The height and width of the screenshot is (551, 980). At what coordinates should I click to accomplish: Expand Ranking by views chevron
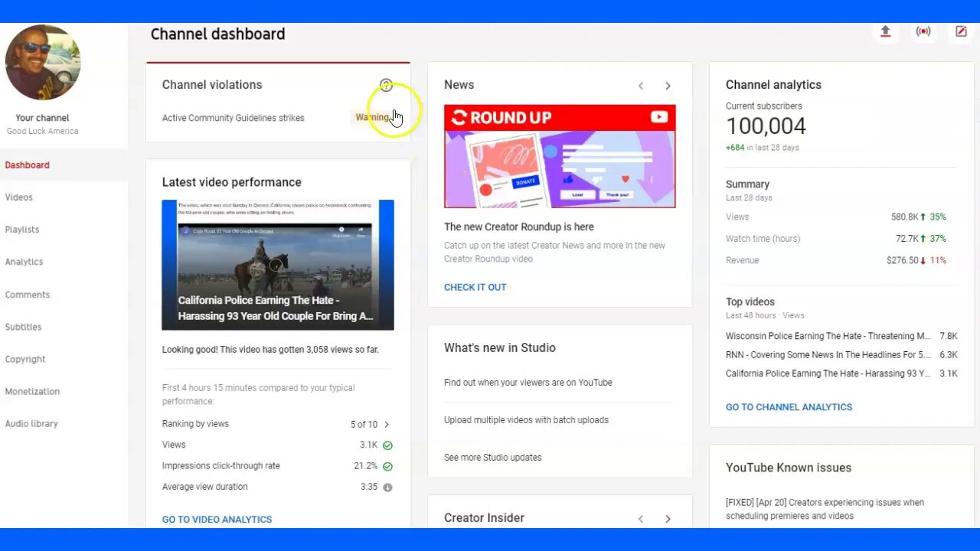(387, 424)
